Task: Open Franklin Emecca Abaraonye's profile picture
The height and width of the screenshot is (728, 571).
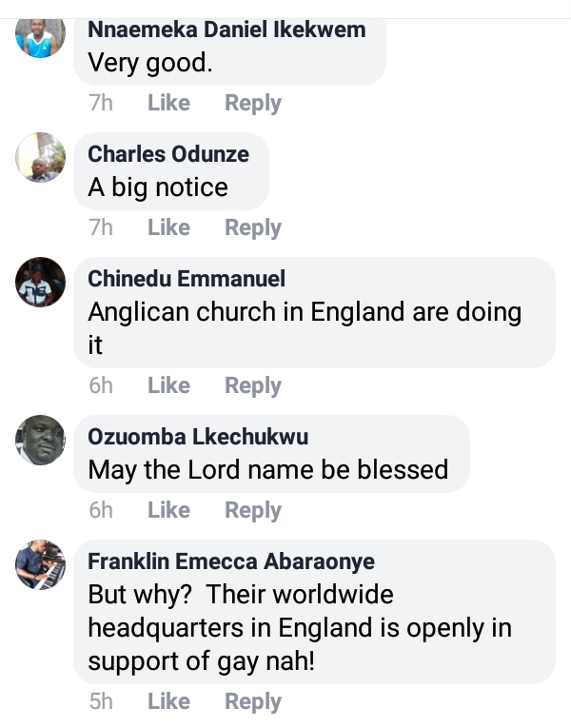Action: tap(41, 564)
